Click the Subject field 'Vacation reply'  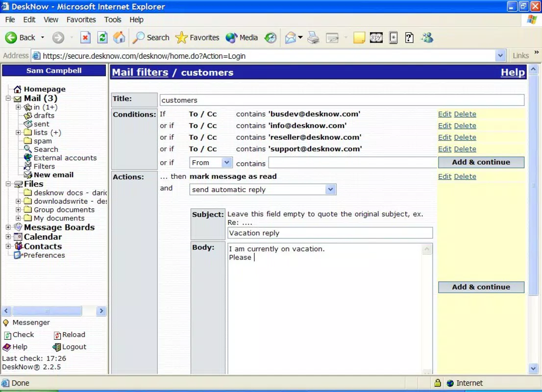(330, 233)
